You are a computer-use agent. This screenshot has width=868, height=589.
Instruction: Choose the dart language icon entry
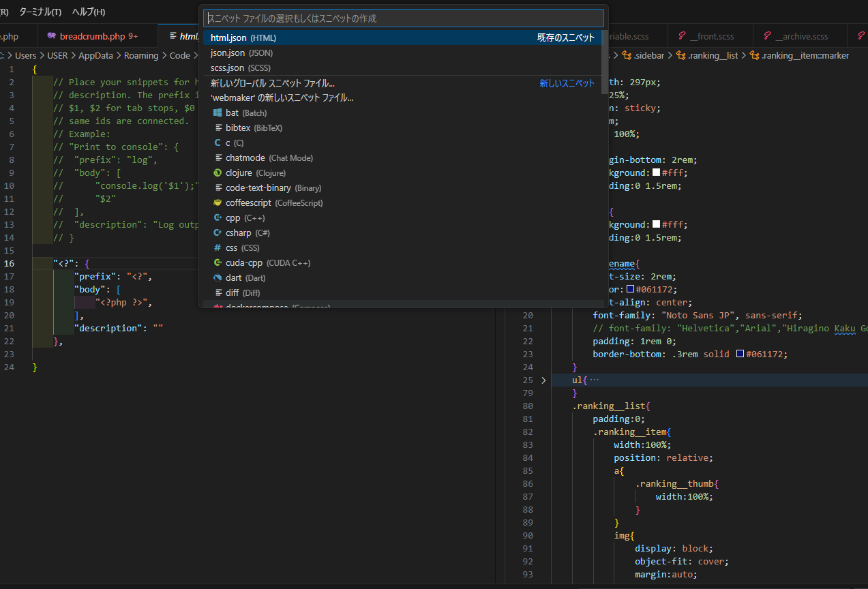218,278
